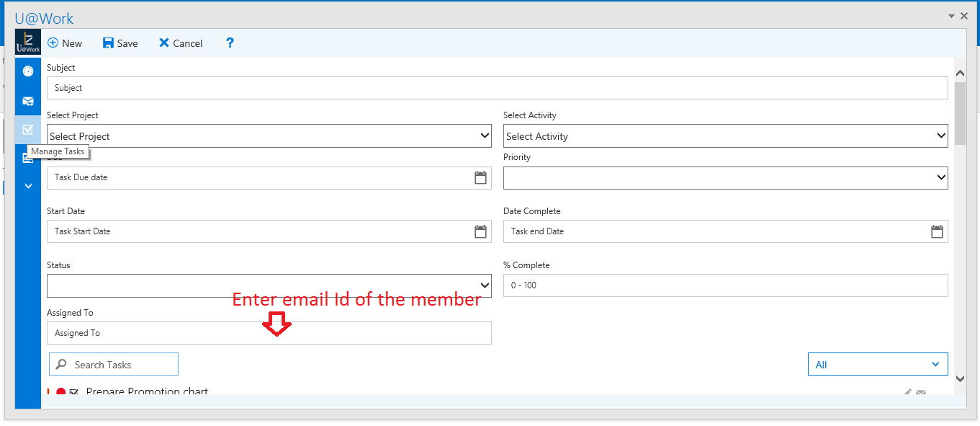Open calendar picker for Task Start Date

click(480, 231)
